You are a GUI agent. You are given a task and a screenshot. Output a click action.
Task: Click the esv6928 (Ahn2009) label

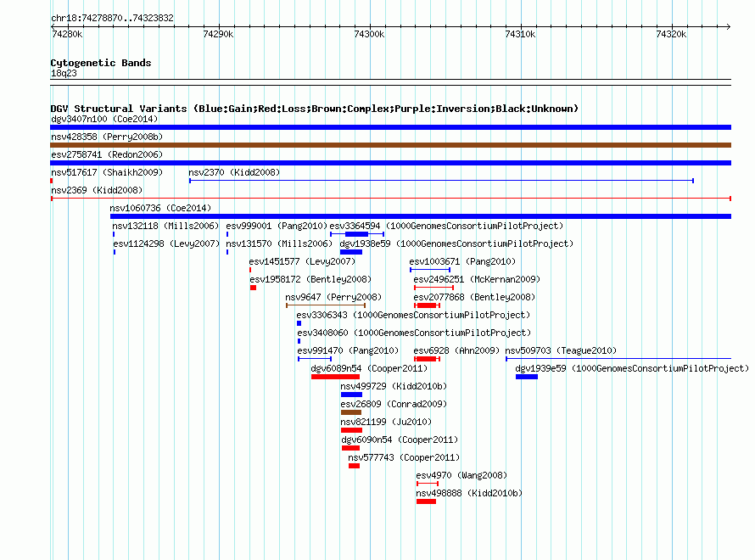[456, 350]
